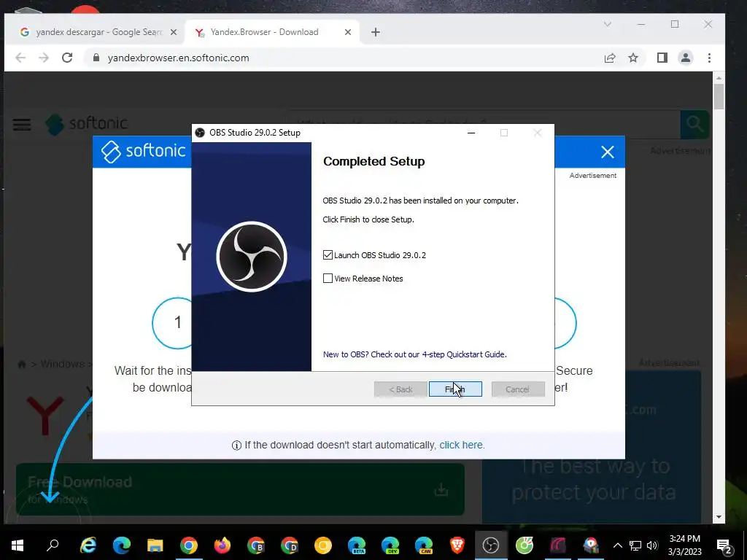Click the Chrome forward arrow
The height and width of the screenshot is (560, 747).
click(43, 58)
